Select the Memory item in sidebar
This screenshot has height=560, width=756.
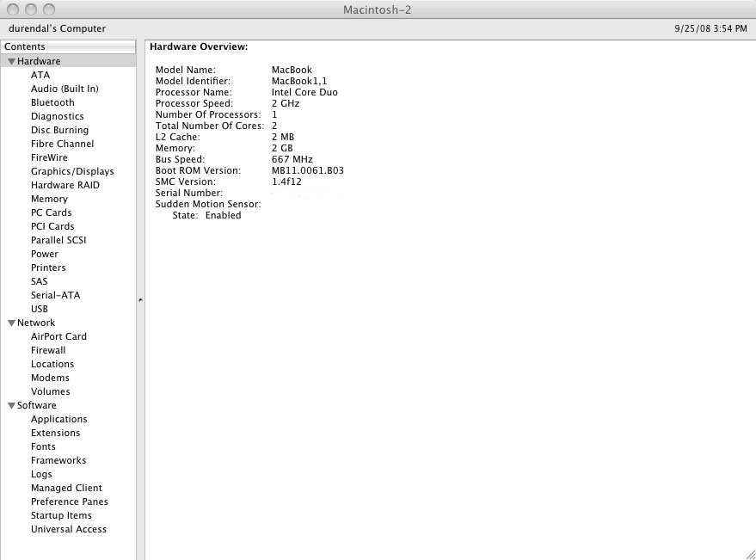[49, 199]
